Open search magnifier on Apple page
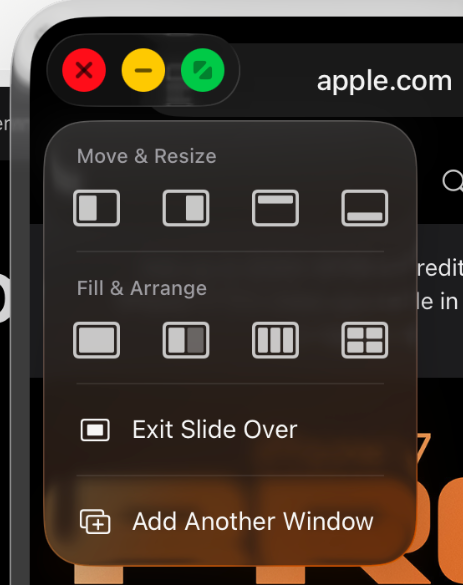Image resolution: width=463 pixels, height=585 pixels. [x=453, y=181]
